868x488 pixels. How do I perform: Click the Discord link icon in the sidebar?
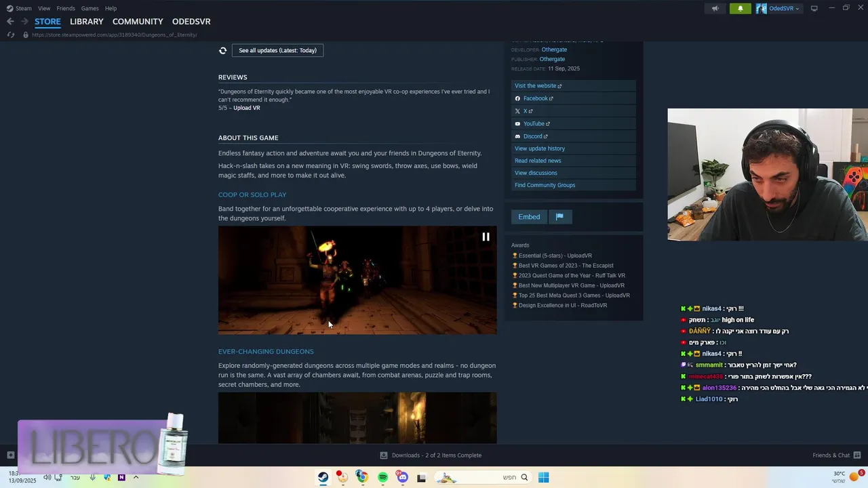pyautogui.click(x=517, y=136)
